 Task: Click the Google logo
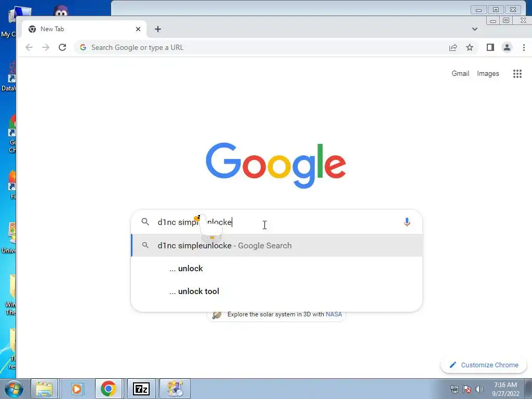tap(276, 165)
